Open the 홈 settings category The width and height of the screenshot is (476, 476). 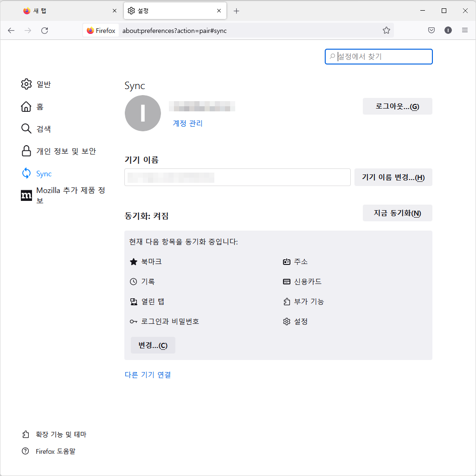point(32,107)
